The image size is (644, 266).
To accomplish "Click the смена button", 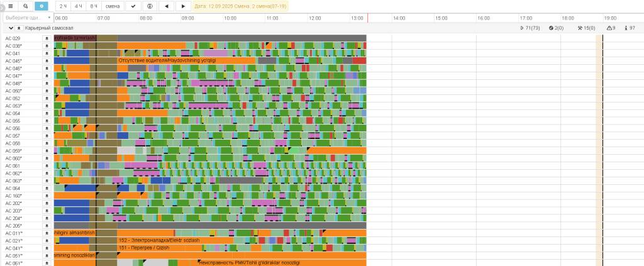I will pos(113,6).
